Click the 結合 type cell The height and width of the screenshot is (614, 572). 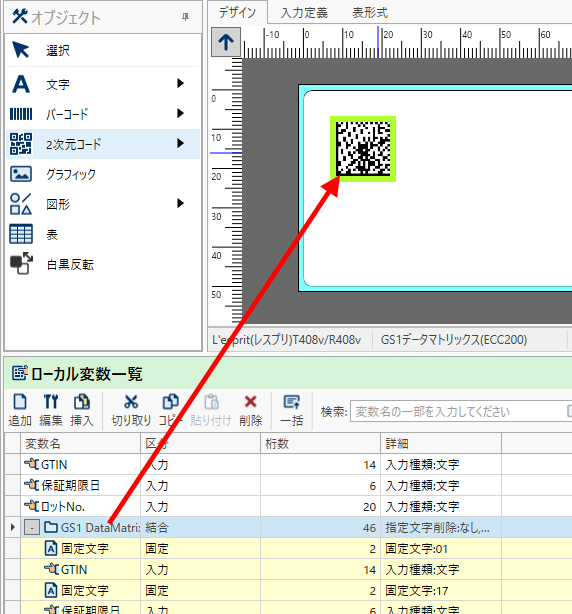tap(200, 527)
